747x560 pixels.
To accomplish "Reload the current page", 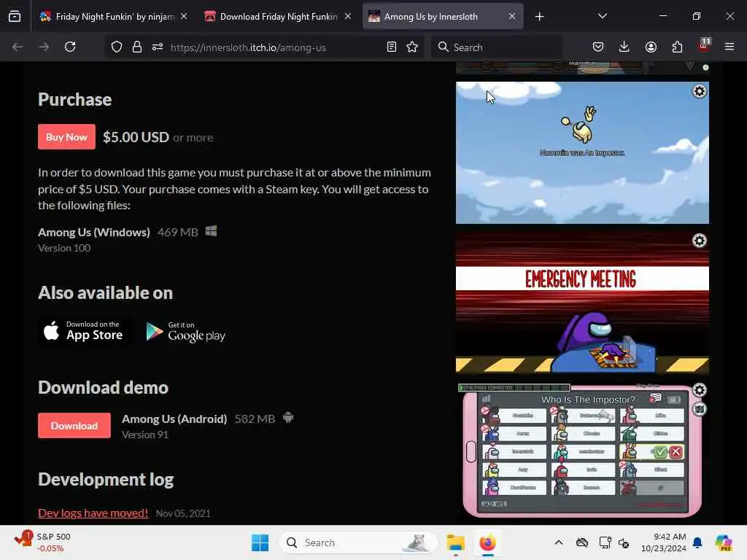I will 70,47.
